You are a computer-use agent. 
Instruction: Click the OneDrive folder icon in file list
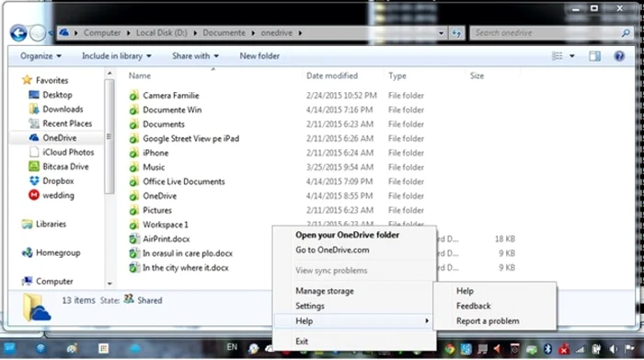coord(133,196)
